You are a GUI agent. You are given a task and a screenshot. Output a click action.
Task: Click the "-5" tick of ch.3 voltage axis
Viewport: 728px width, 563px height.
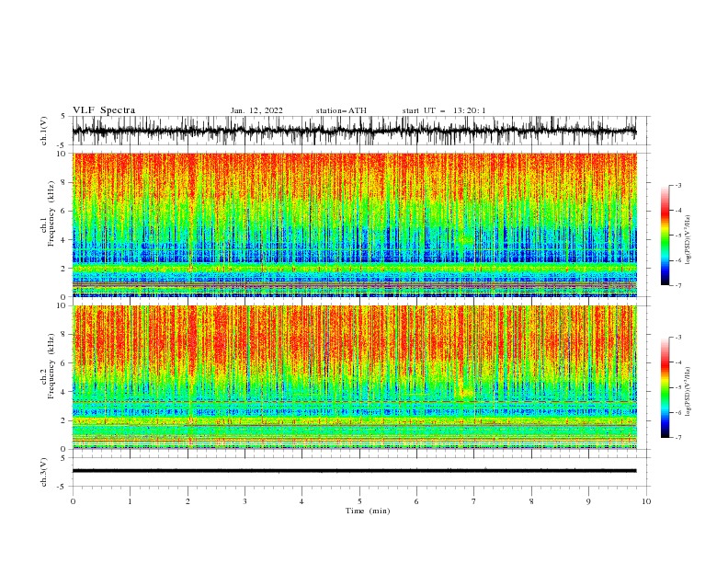tap(63, 487)
